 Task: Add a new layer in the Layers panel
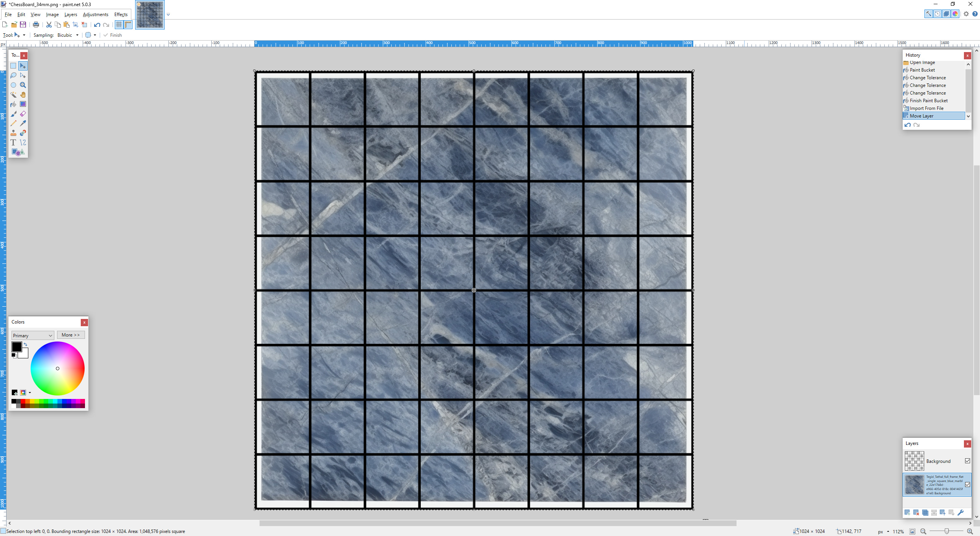tap(908, 512)
